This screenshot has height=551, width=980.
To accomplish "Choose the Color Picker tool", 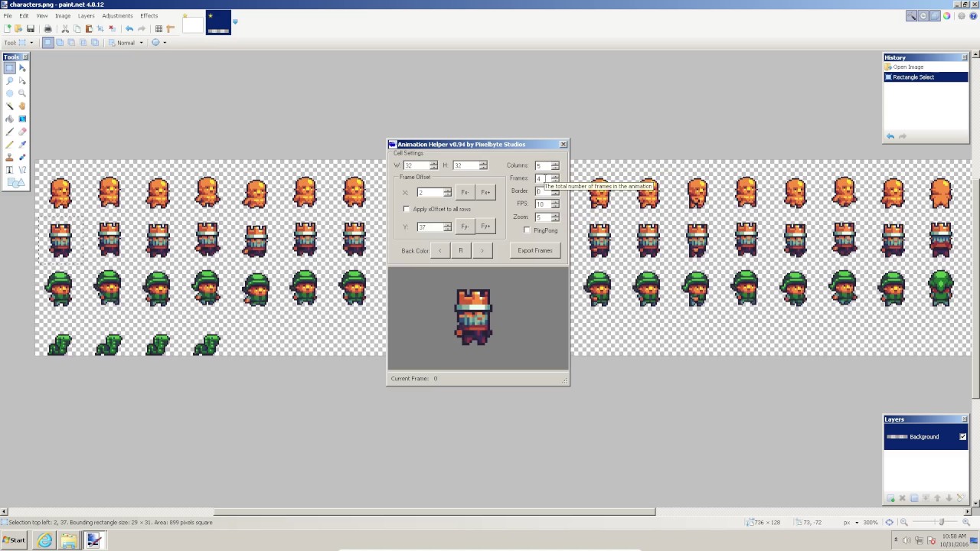I will click(x=21, y=142).
